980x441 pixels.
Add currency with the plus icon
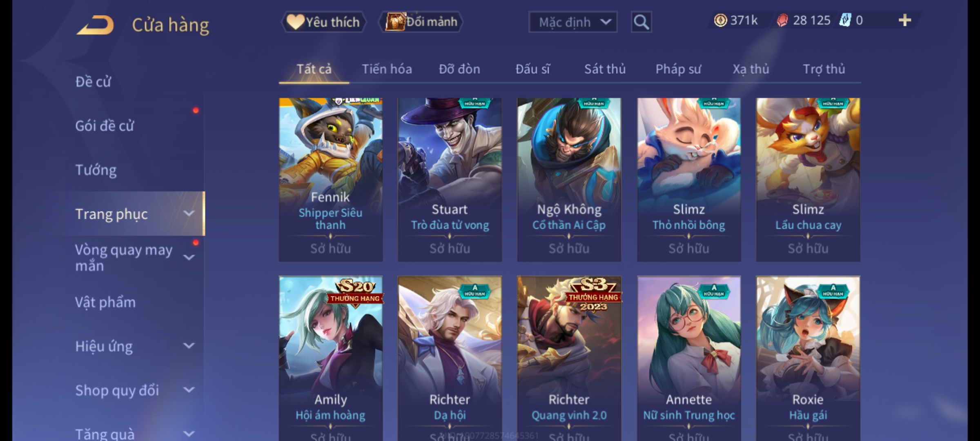point(905,20)
